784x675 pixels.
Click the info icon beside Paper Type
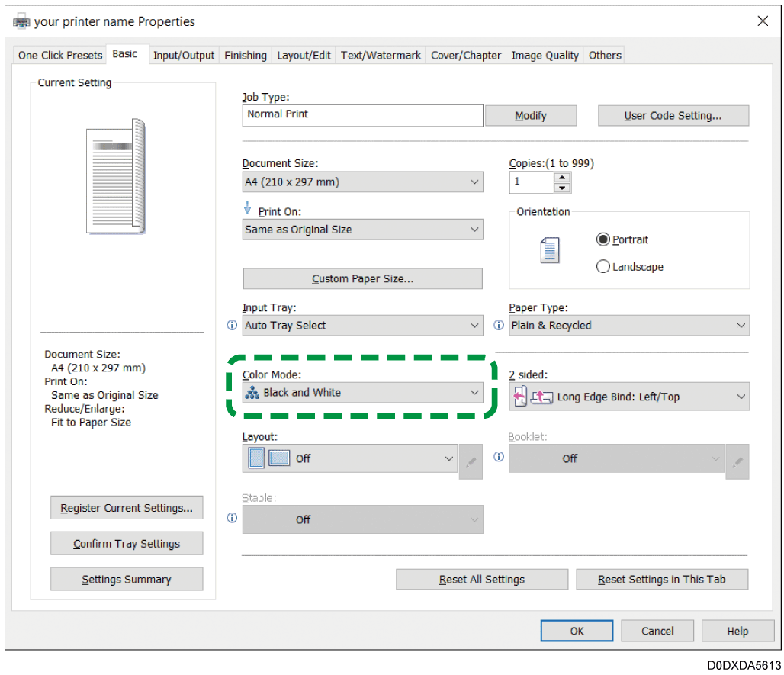499,325
